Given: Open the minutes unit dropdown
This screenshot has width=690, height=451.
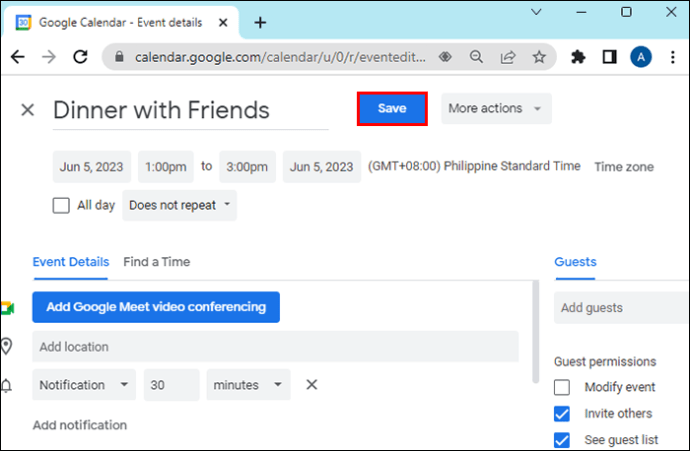Looking at the screenshot, I should (248, 385).
